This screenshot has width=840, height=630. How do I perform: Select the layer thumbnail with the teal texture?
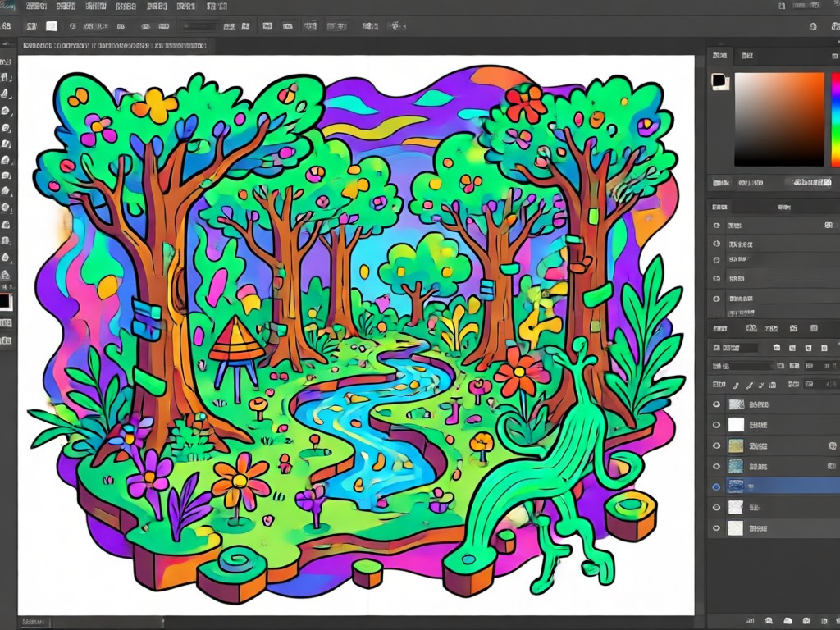point(736,466)
